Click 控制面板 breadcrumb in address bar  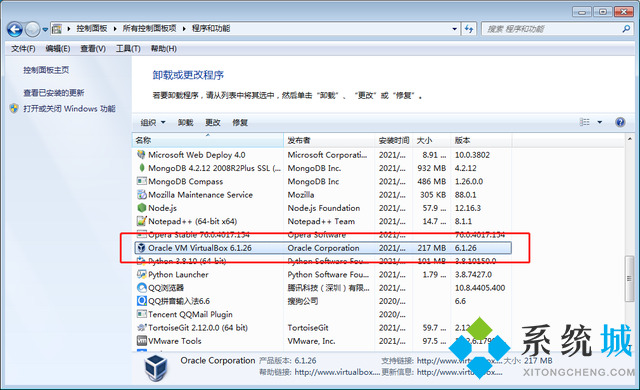91,29
